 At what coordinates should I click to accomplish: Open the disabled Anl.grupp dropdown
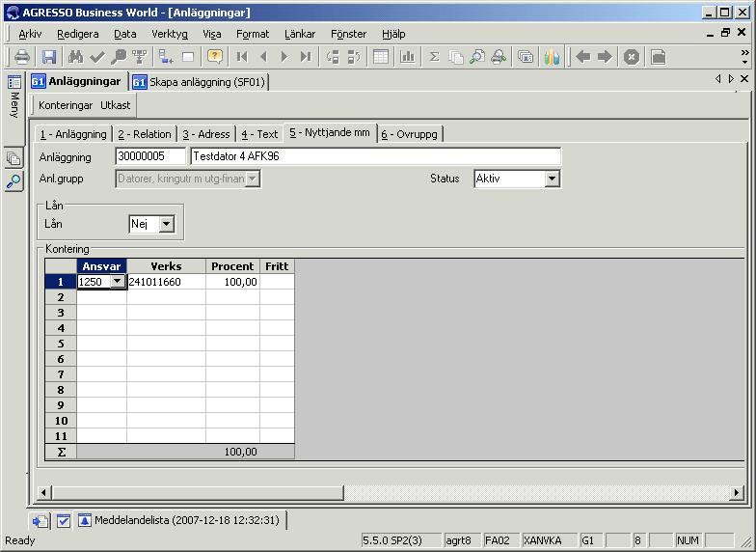pos(253,179)
